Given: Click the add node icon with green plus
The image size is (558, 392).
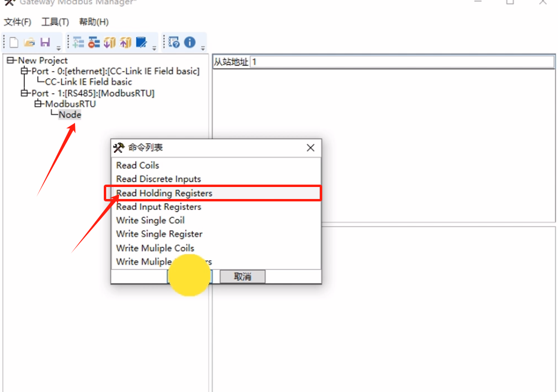Looking at the screenshot, I should tap(79, 43).
